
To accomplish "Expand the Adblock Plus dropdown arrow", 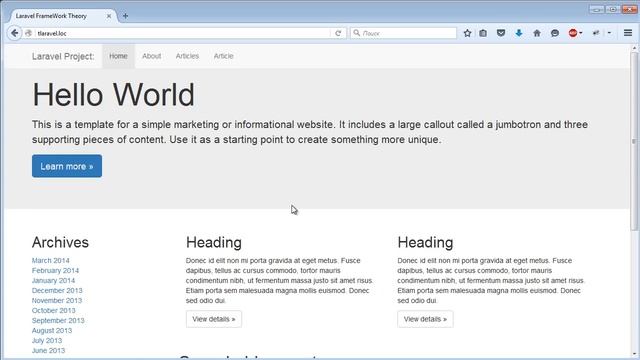I will tap(581, 33).
